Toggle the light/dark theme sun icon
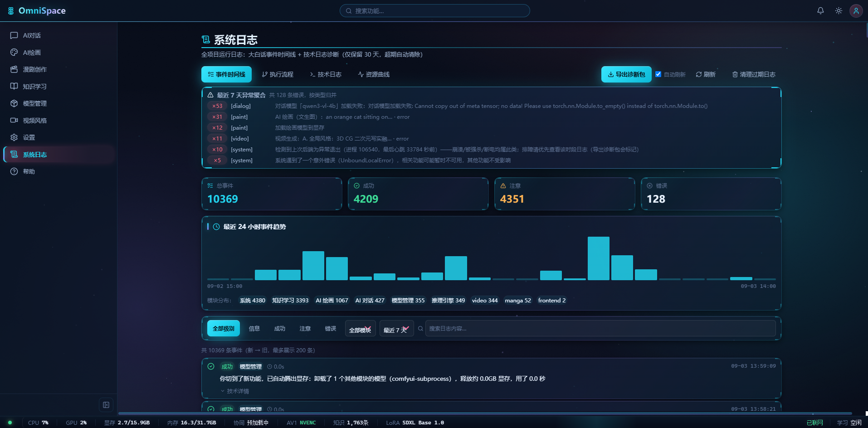 click(x=839, y=10)
